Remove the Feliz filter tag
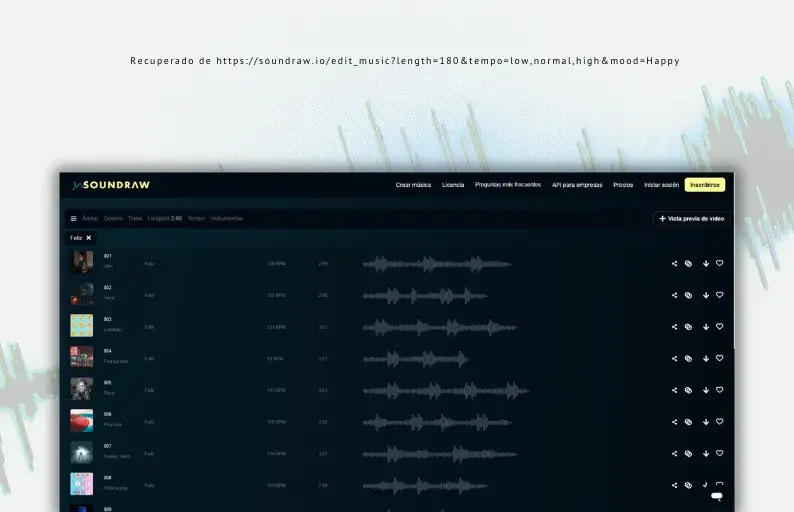This screenshot has height=512, width=794. click(89, 238)
